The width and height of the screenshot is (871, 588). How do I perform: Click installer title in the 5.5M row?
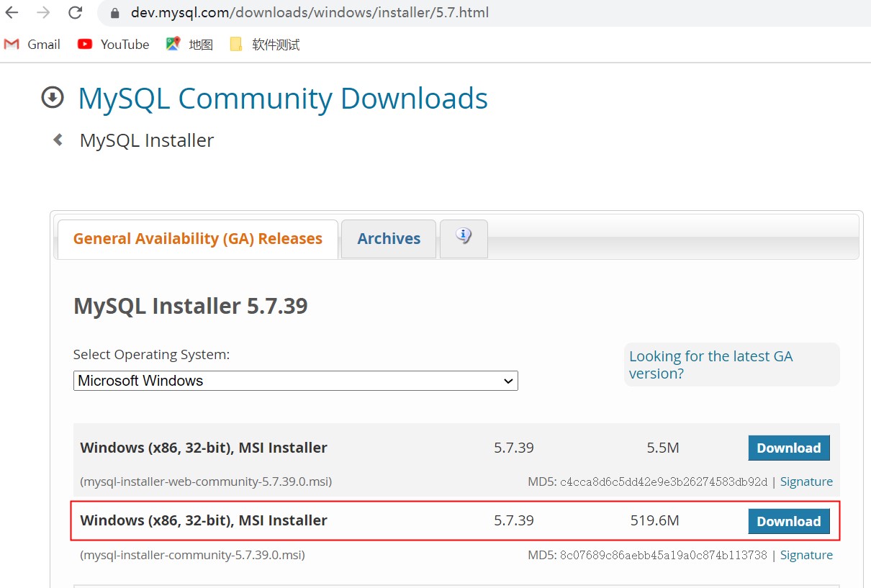click(x=204, y=448)
